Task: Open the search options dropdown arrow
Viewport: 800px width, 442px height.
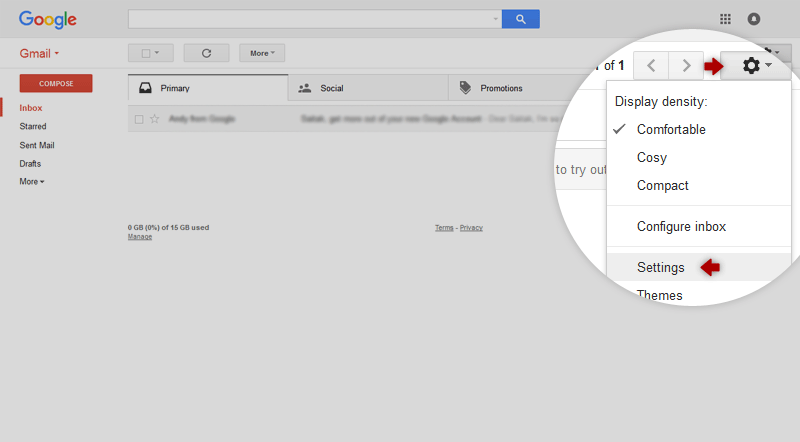Action: [x=495, y=19]
